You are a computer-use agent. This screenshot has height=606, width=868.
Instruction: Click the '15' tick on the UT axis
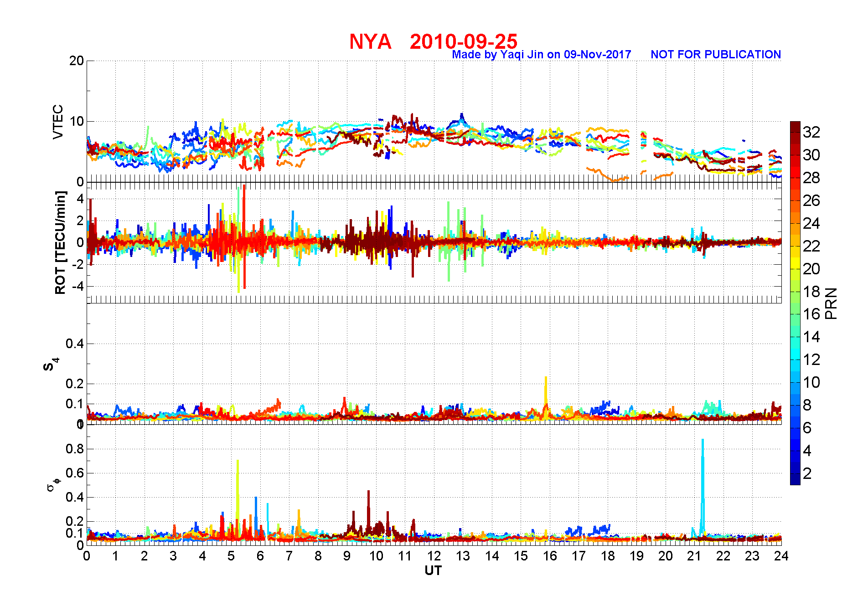[521, 556]
